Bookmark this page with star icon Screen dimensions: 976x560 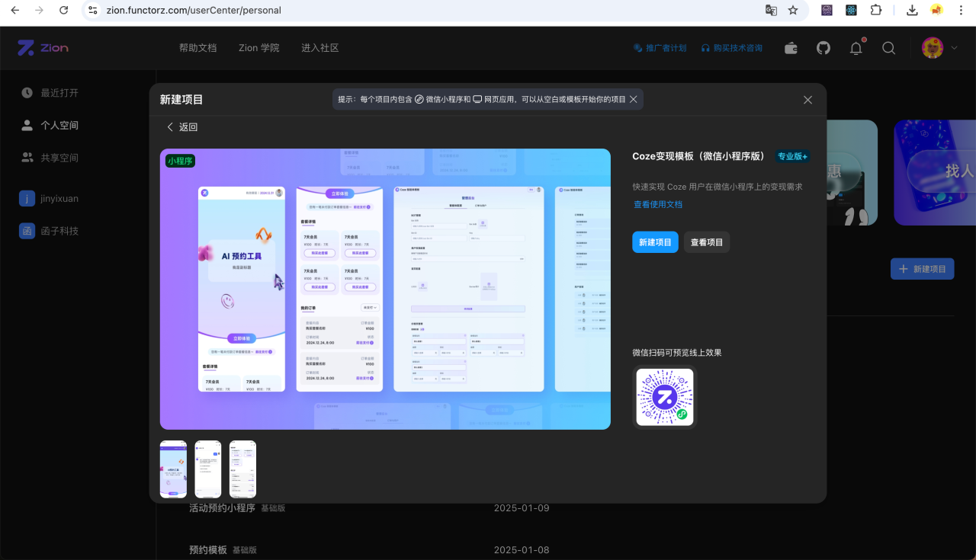click(793, 11)
